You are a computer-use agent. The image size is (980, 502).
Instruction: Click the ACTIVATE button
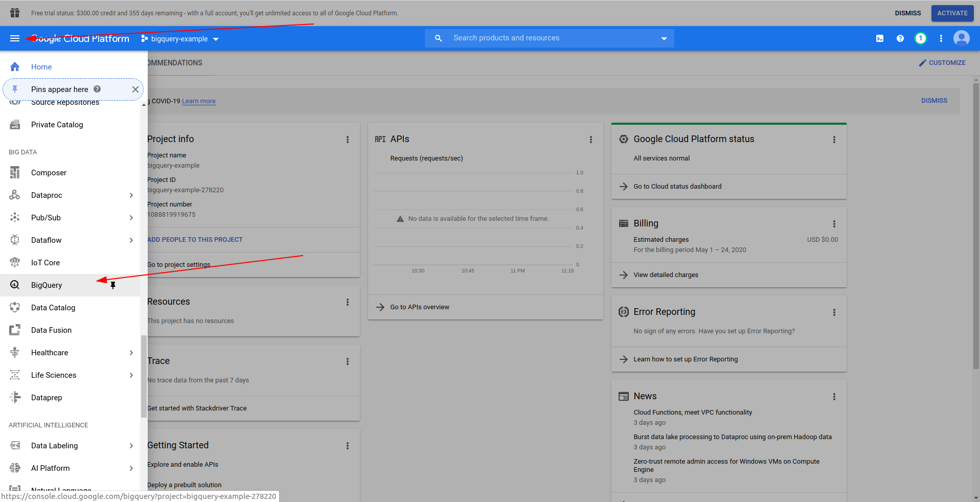point(952,13)
